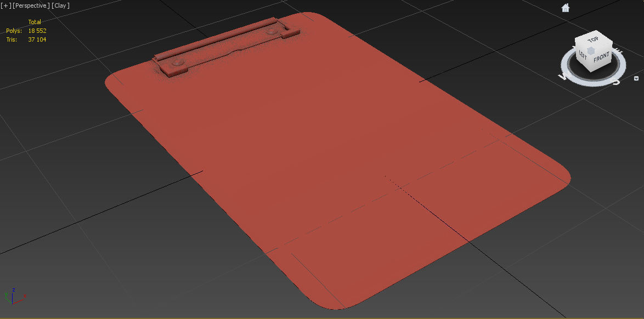Click the Total statistics header
This screenshot has width=644, height=319.
[x=35, y=22]
